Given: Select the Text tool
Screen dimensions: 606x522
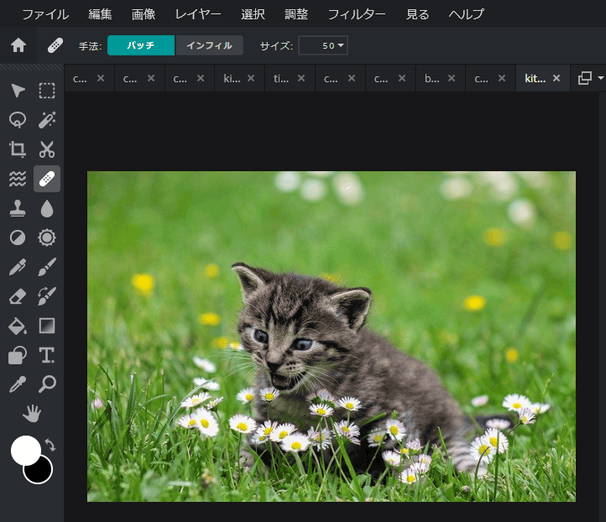Looking at the screenshot, I should (x=47, y=355).
